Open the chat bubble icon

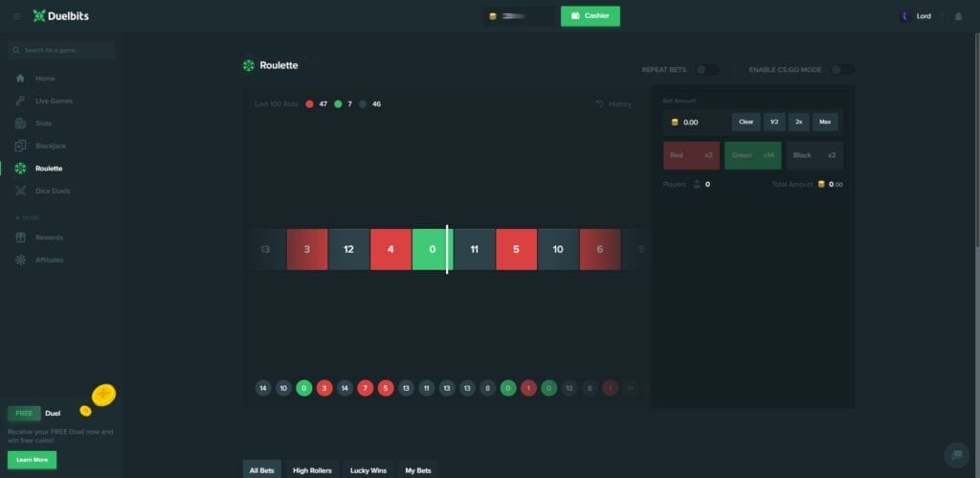(x=956, y=455)
